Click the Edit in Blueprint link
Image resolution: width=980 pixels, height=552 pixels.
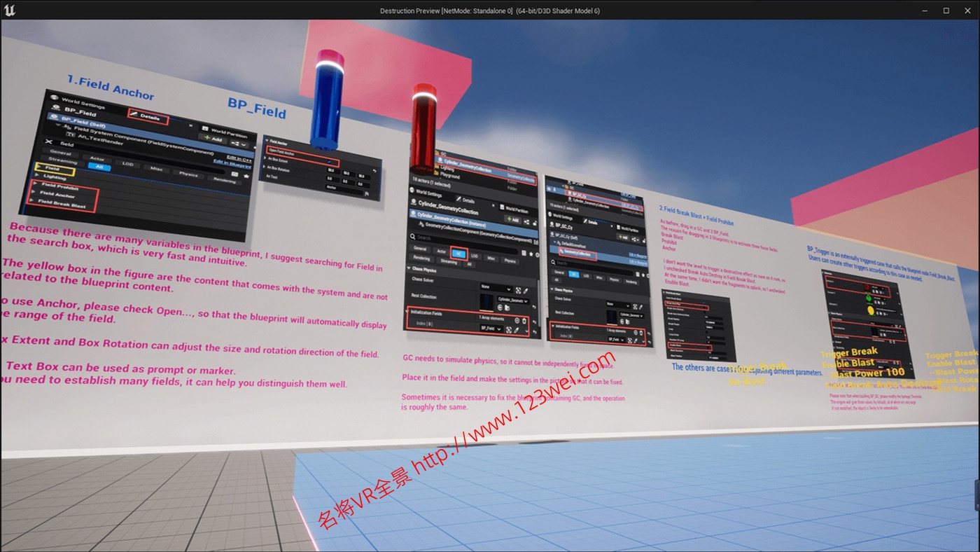point(233,164)
